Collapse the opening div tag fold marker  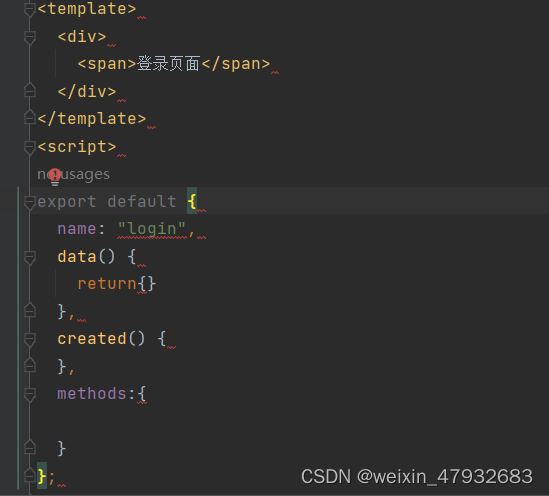30,37
